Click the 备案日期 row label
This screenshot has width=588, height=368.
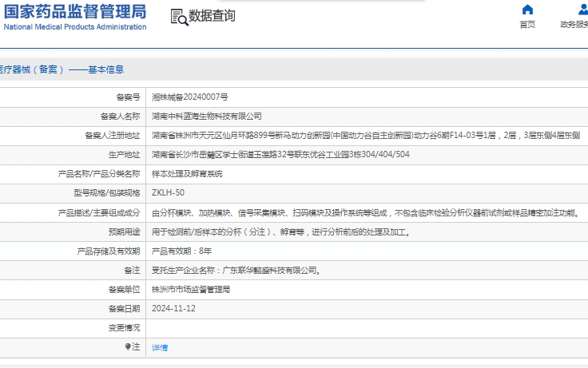click(x=124, y=308)
